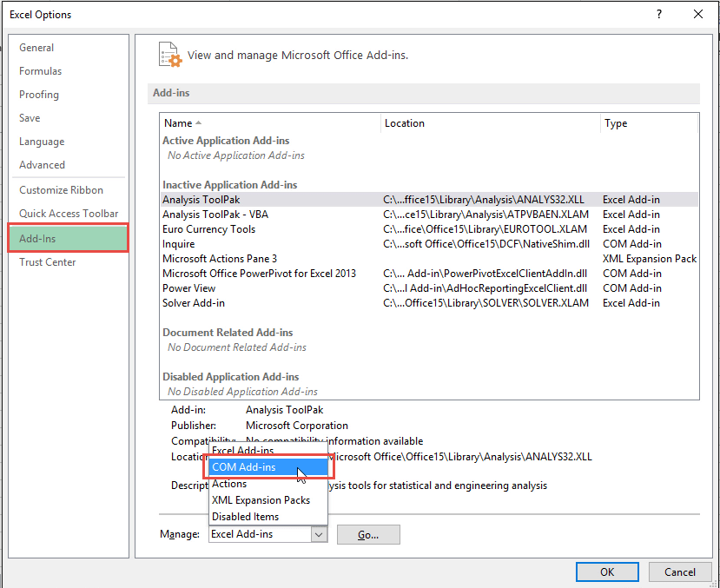
Task: Click the help question mark icon
Action: (x=659, y=14)
